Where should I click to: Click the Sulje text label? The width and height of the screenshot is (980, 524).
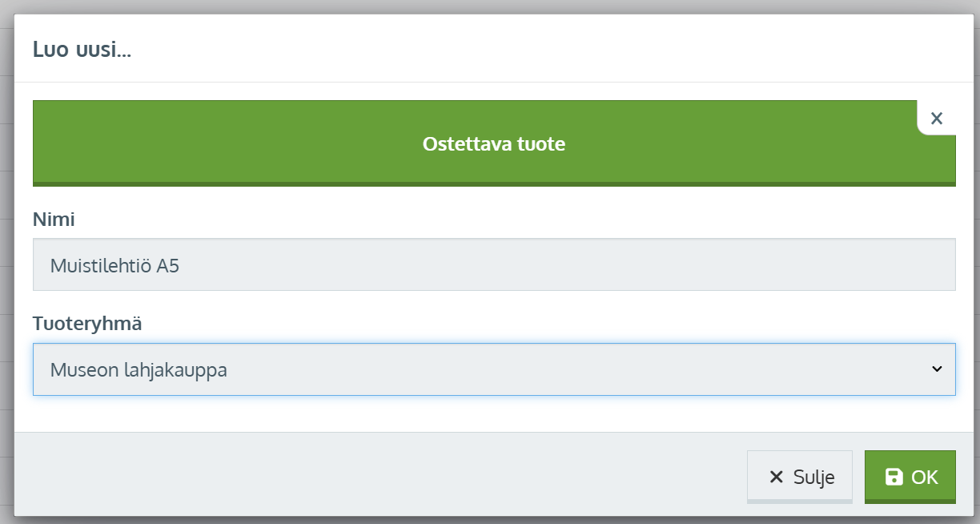813,478
